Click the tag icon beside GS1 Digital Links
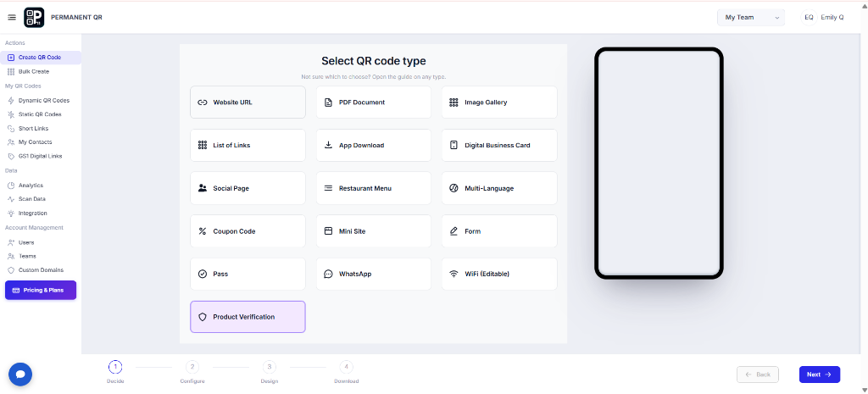The height and width of the screenshot is (394, 868). [x=11, y=156]
